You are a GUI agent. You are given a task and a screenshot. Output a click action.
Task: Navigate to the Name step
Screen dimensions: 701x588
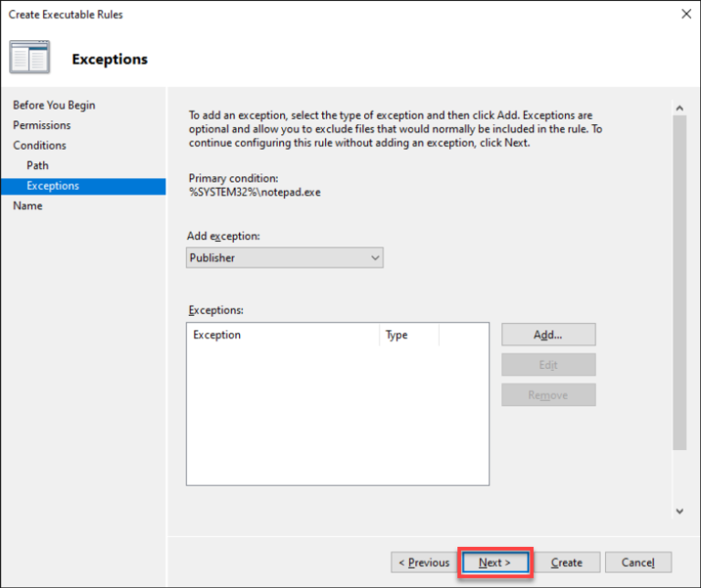tap(27, 205)
